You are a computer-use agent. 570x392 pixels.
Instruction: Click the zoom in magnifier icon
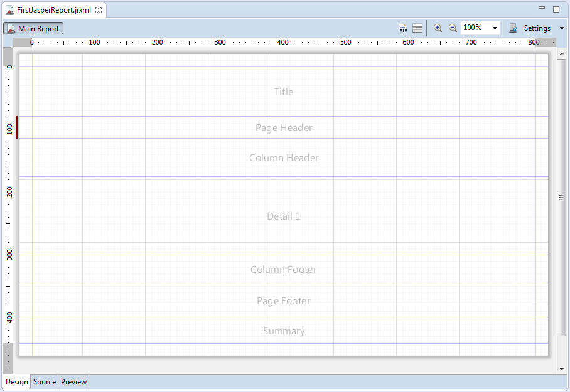click(x=438, y=28)
